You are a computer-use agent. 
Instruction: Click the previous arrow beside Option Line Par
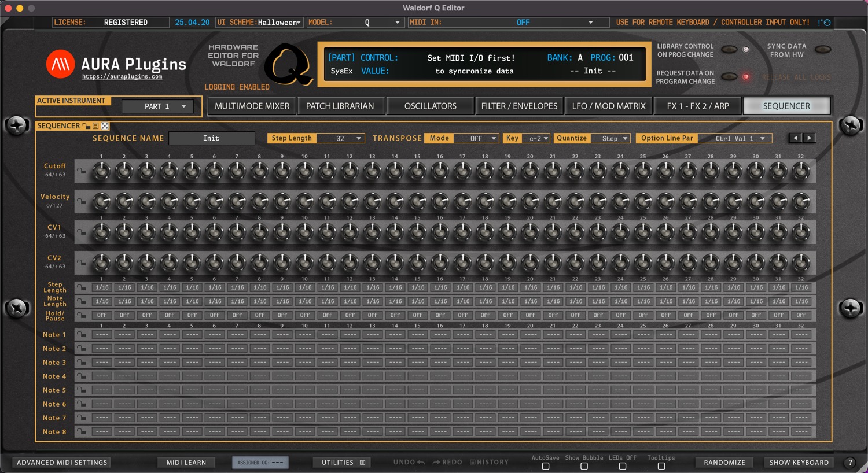795,138
